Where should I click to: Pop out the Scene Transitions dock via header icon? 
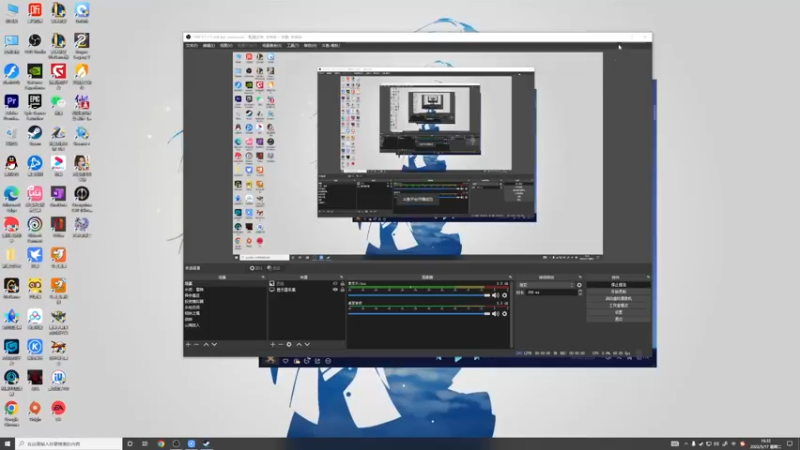click(580, 277)
